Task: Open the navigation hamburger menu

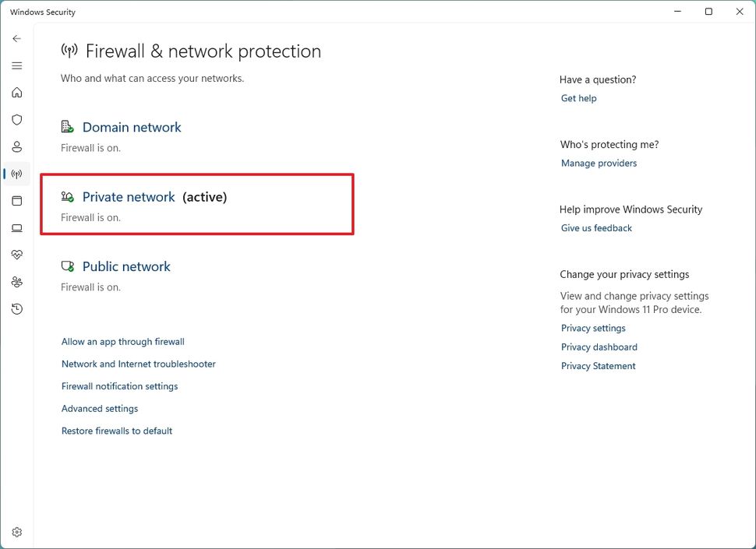Action: [16, 65]
